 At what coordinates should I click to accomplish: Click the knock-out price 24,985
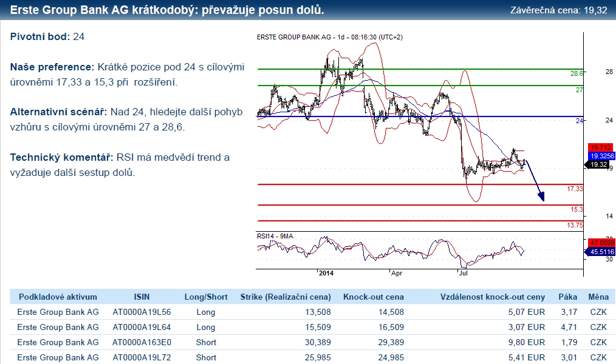click(391, 358)
